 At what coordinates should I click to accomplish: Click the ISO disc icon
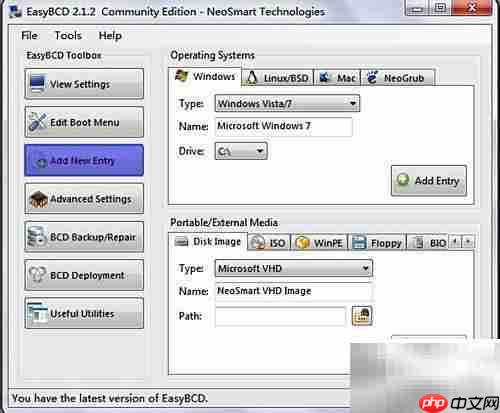click(x=258, y=243)
